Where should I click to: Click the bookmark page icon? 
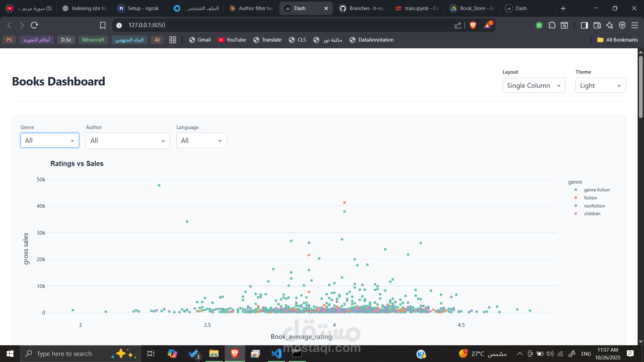tap(103, 25)
